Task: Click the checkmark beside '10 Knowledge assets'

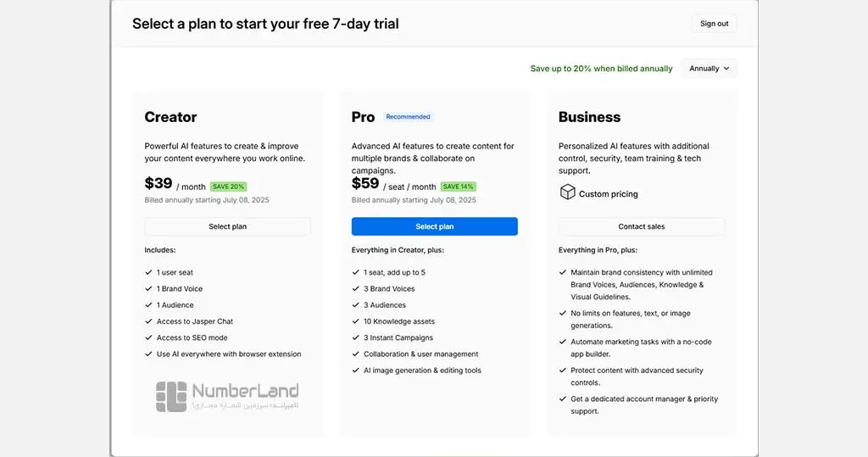Action: coord(355,321)
